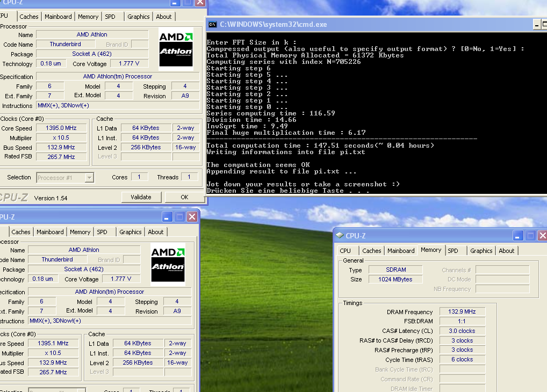Open Memory tab in top CPU-Z window

(x=88, y=17)
